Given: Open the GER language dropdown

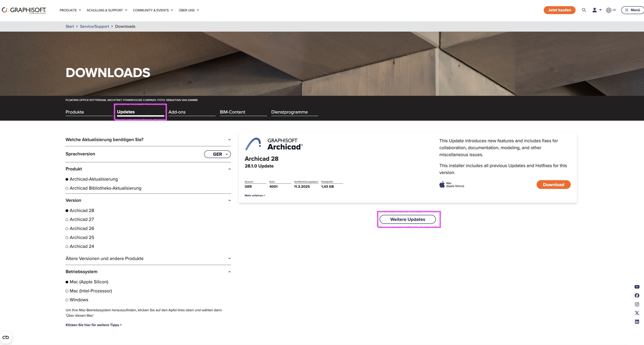Looking at the screenshot, I should tap(217, 154).
